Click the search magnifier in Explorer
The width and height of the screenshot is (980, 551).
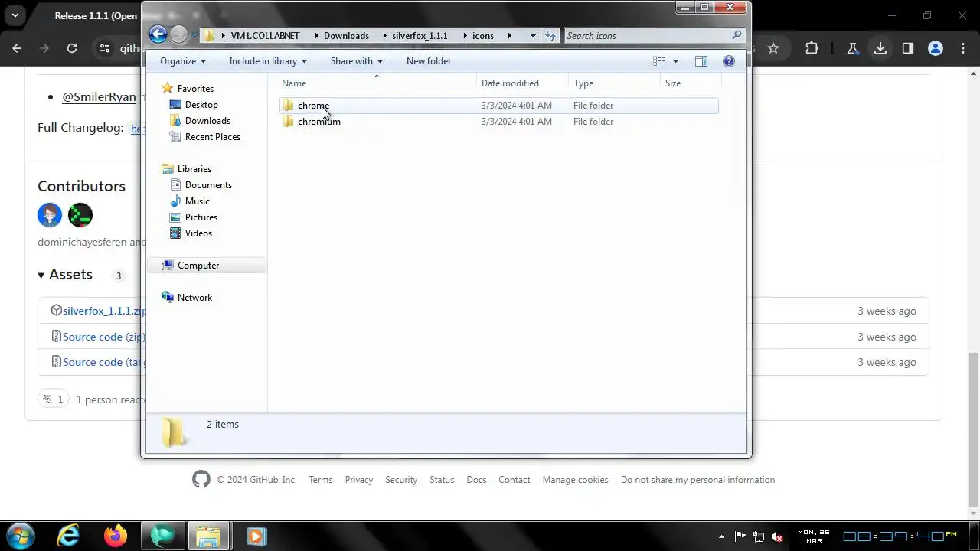(737, 35)
